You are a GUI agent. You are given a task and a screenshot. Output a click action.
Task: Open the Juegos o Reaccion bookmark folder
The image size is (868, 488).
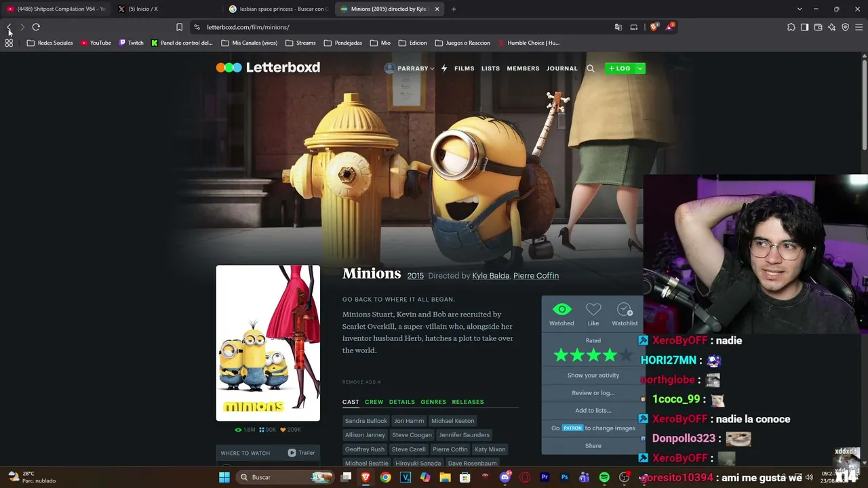pyautogui.click(x=462, y=43)
